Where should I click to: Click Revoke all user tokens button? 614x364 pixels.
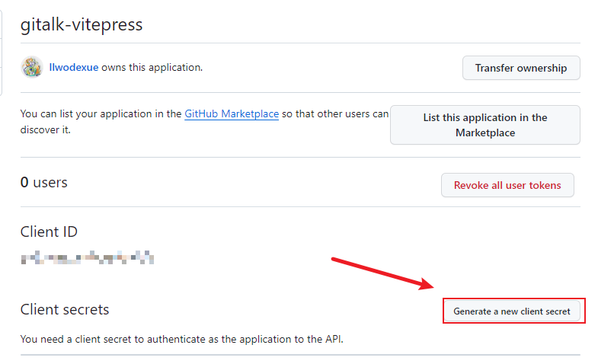(507, 185)
